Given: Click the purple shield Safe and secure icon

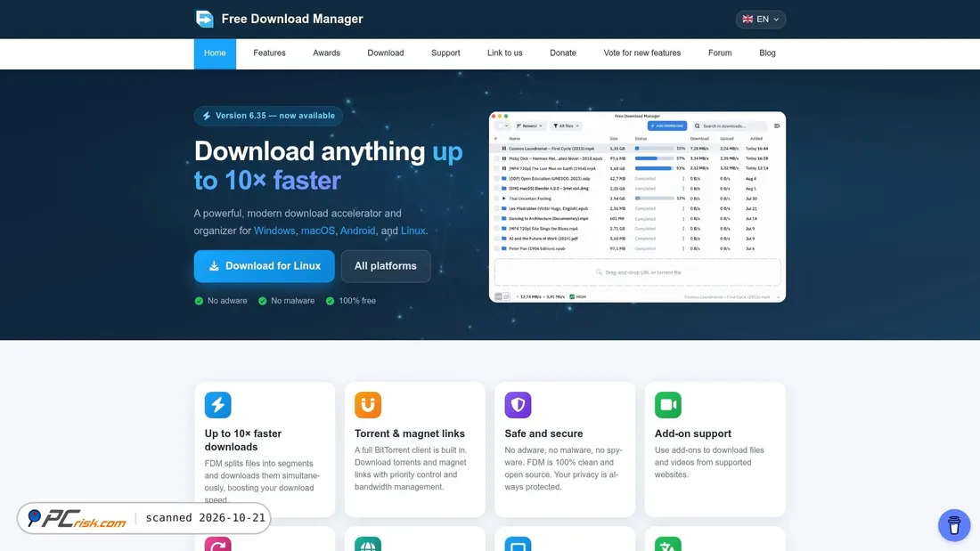Looking at the screenshot, I should point(519,405).
